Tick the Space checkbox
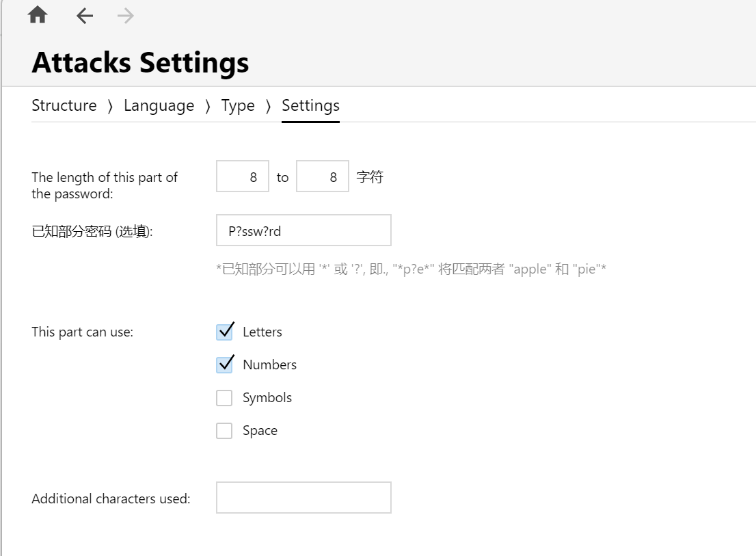Viewport: 756px width, 556px height. tap(224, 431)
